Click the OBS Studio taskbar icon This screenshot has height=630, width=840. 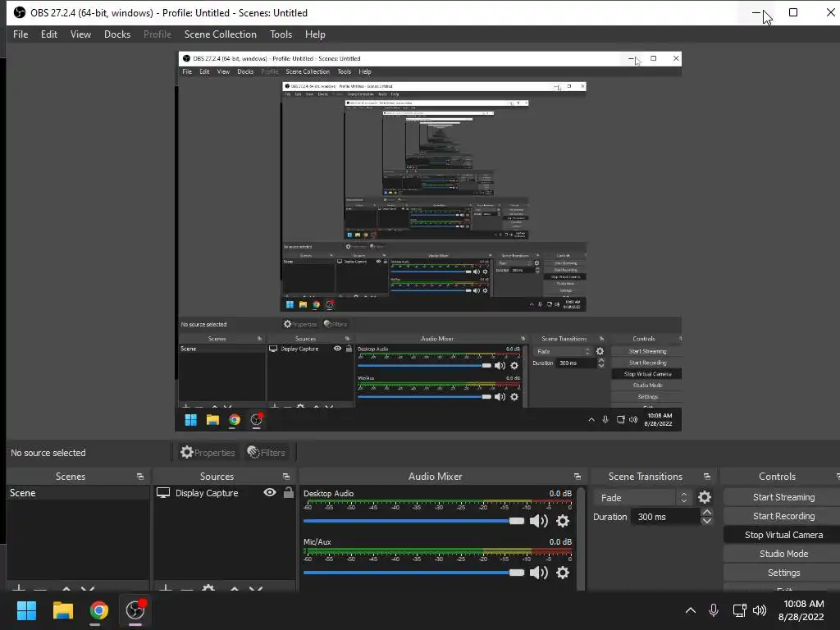tap(135, 610)
